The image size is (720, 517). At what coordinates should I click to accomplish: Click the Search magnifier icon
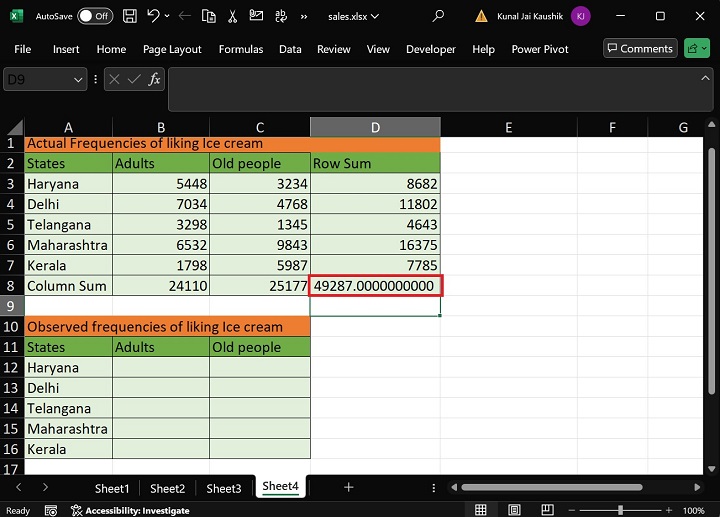(438, 16)
